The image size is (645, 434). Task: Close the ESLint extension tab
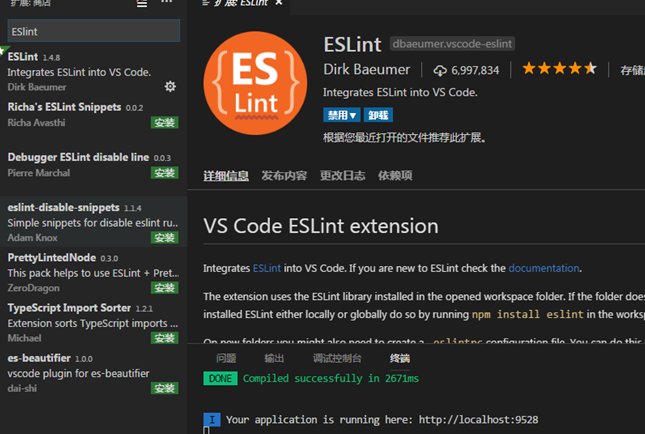click(x=279, y=2)
